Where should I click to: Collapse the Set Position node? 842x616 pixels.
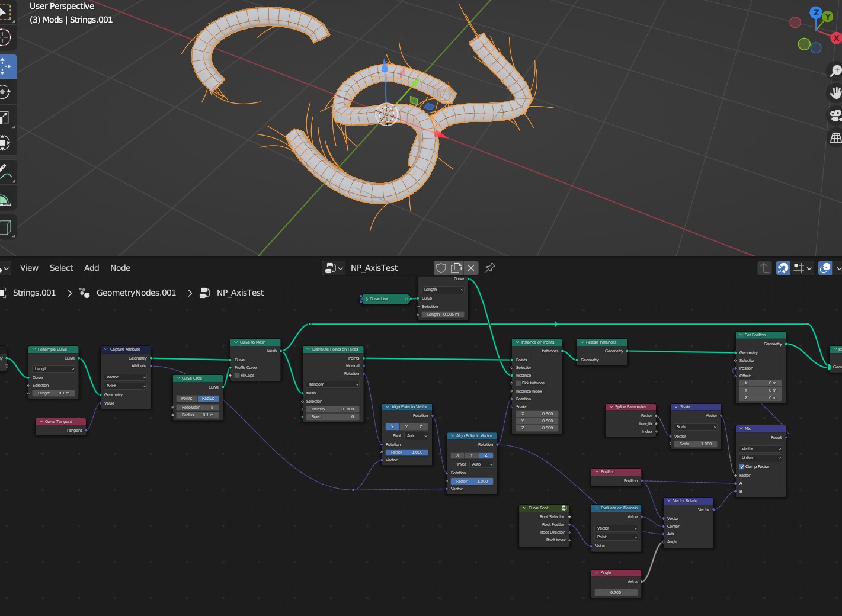tap(741, 335)
